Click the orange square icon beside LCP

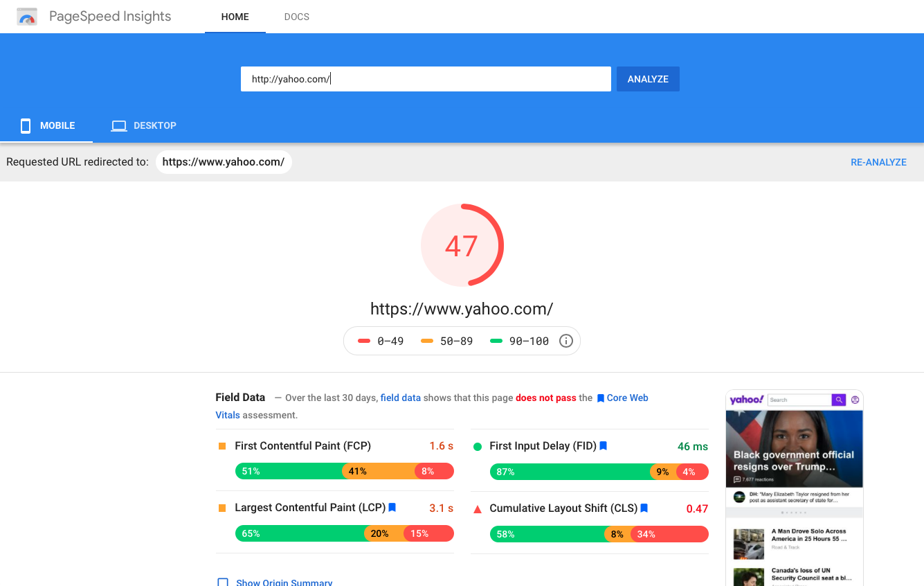click(x=222, y=508)
